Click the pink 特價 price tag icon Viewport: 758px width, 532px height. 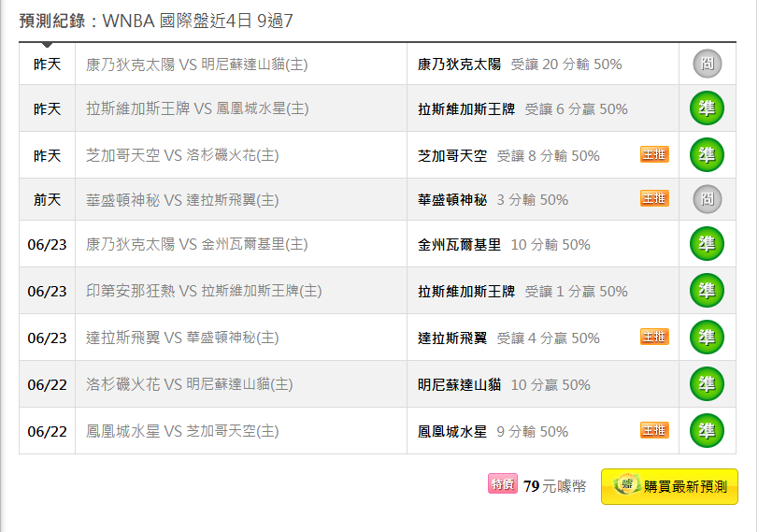tap(503, 483)
